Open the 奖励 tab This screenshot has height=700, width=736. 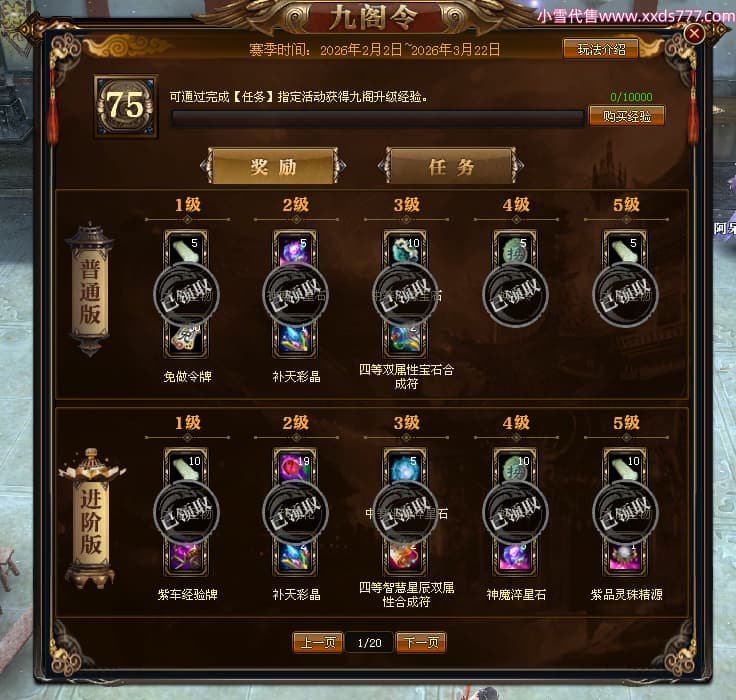pos(273,166)
